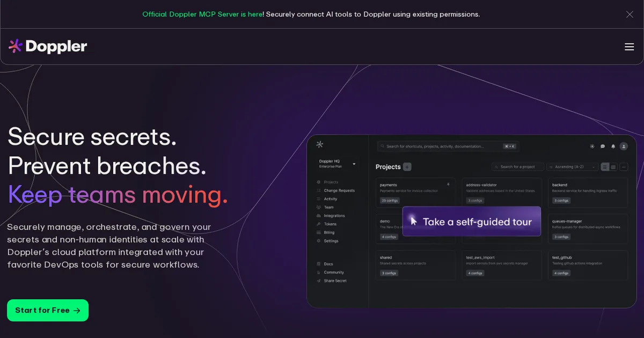
Task: Click the 4 configs badge on test_github
Action: [x=561, y=273]
